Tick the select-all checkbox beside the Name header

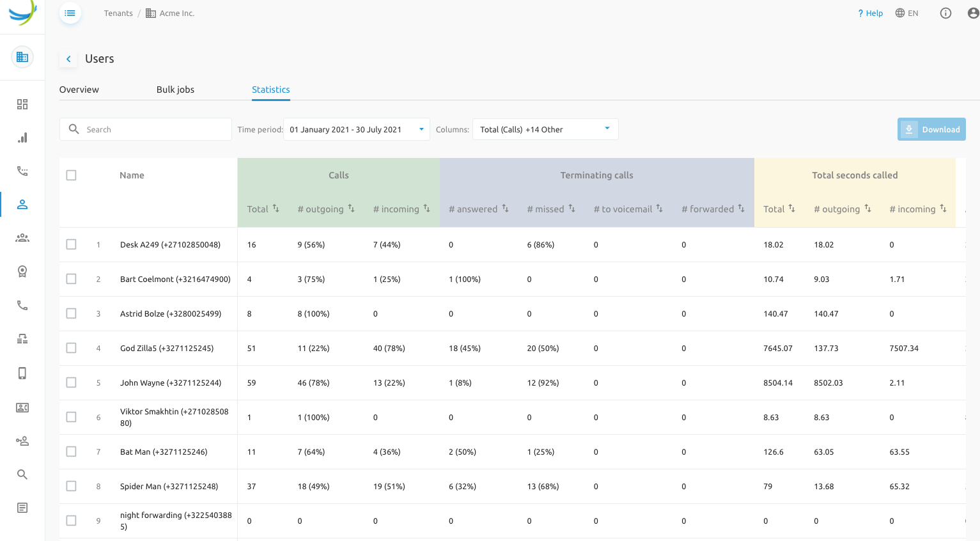point(71,175)
